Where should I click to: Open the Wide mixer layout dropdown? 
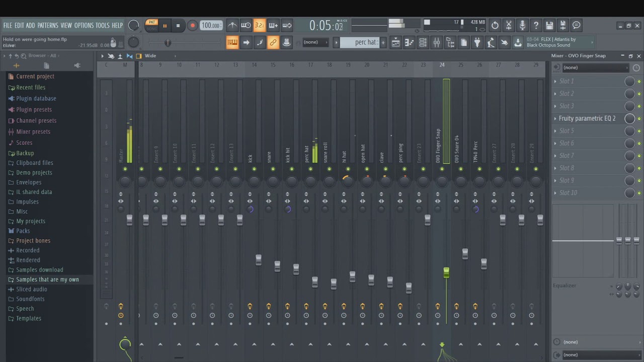pos(160,56)
